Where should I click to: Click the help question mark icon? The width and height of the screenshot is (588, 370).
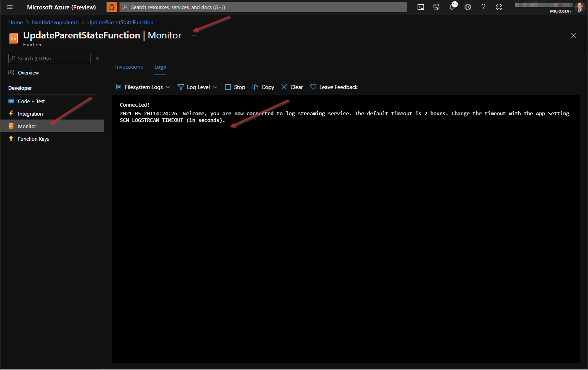point(483,7)
